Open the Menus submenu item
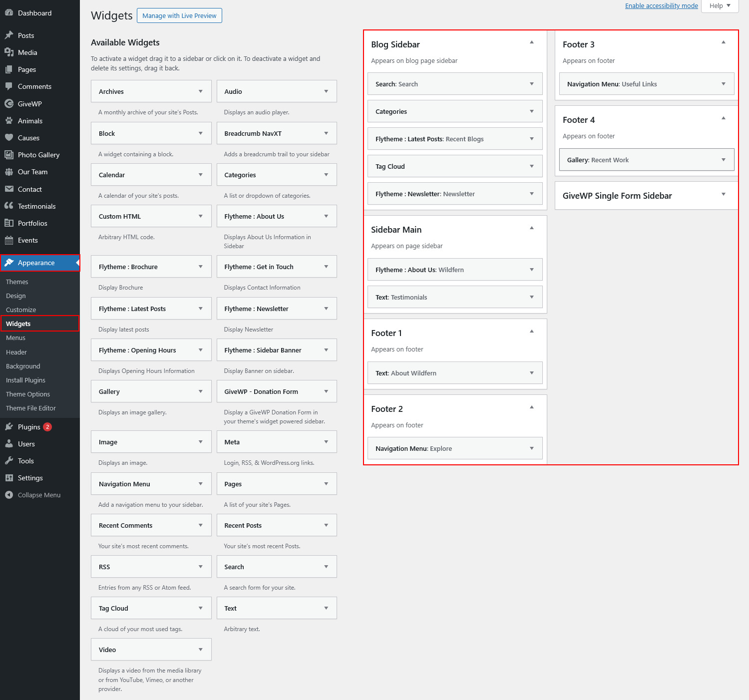This screenshot has height=700, width=749. pyautogui.click(x=15, y=338)
